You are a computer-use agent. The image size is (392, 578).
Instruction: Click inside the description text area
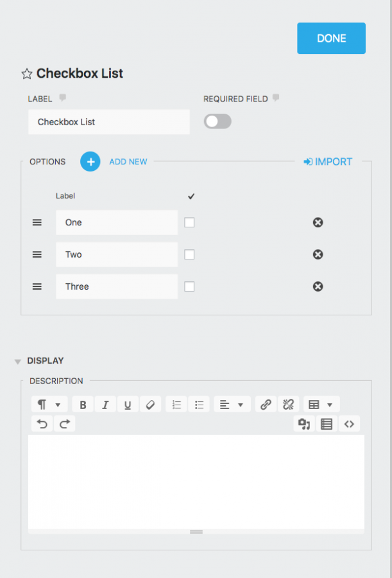[196, 482]
